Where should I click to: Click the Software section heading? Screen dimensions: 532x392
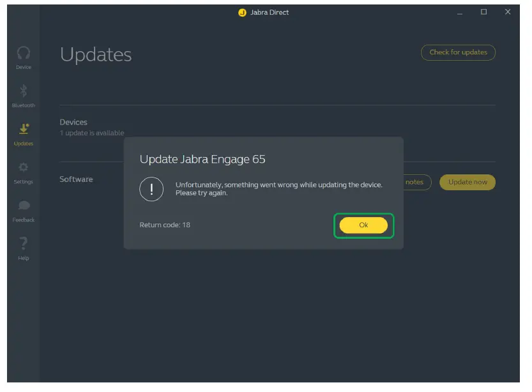[76, 179]
